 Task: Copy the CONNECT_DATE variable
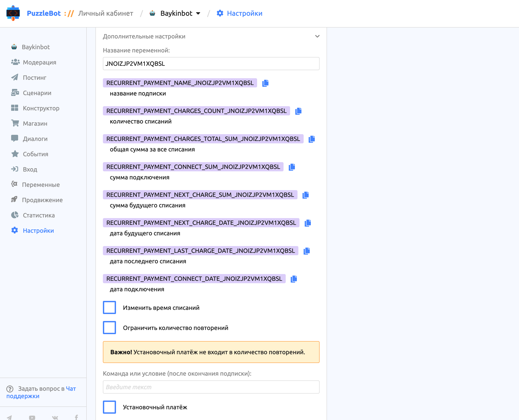click(294, 279)
